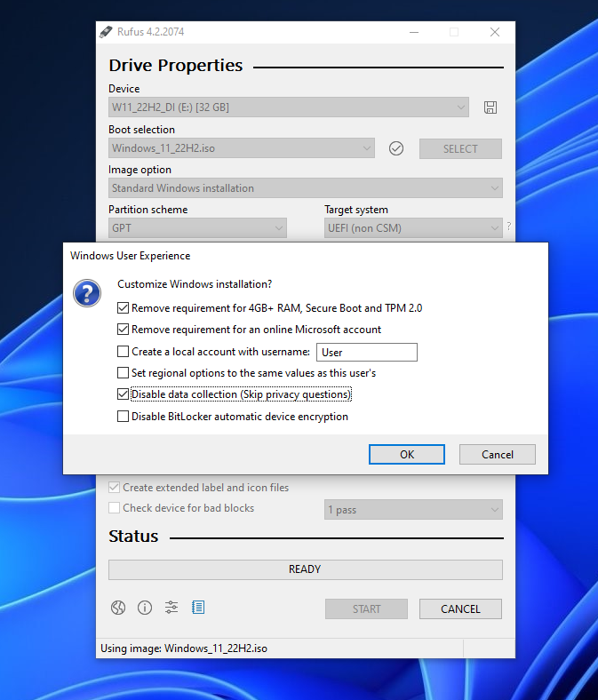Open the Partition scheme GPT dropdown
The height and width of the screenshot is (700, 598).
[x=197, y=228]
